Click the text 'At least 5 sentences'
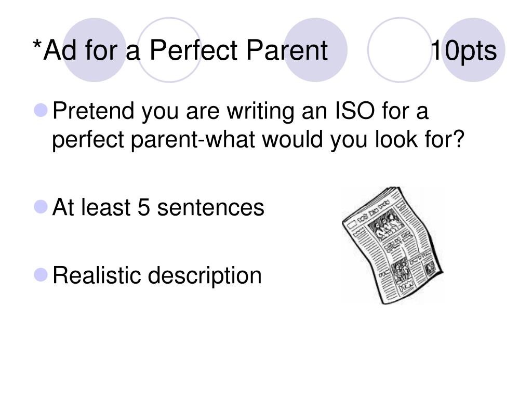532x399 pixels. (x=158, y=207)
